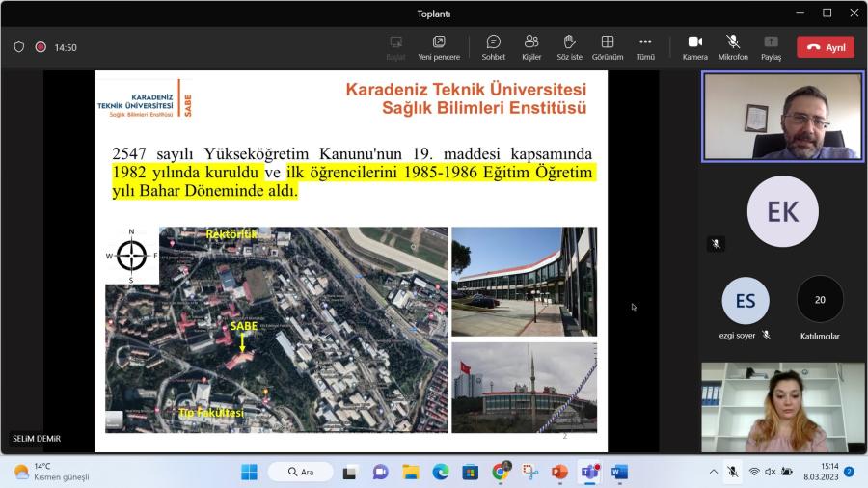Open the 14°C weather widget
This screenshot has width=868, height=488.
(x=51, y=472)
